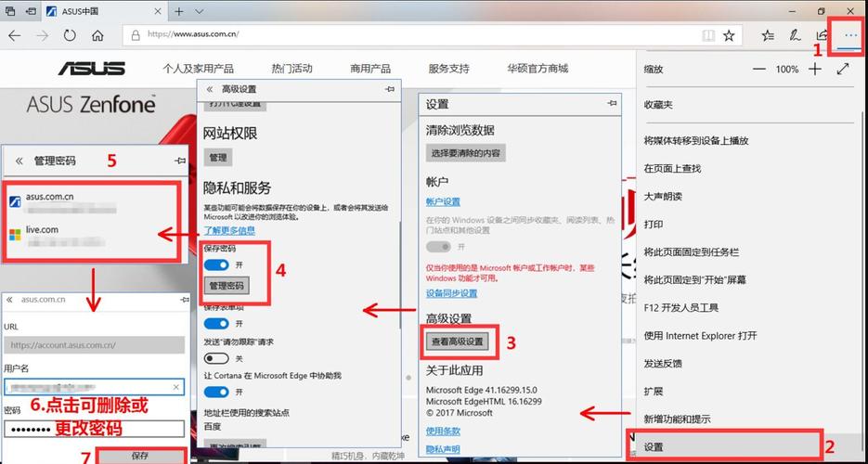868x464 pixels.
Task: Go back with the browser back arrow
Action: [x=15, y=36]
